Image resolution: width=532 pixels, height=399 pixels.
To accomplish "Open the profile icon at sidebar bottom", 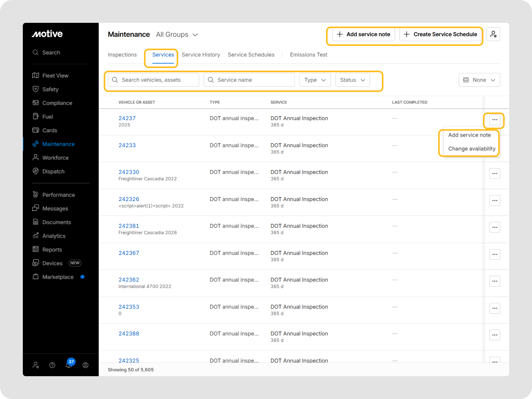I will 85,365.
